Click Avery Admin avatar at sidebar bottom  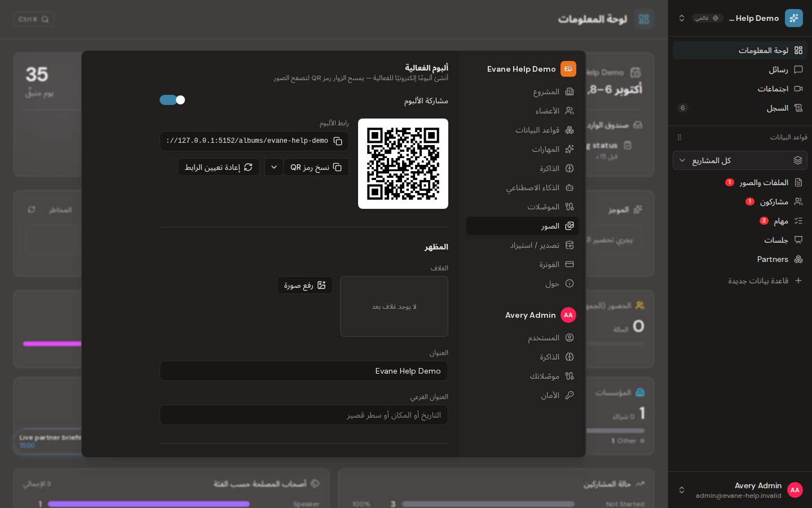pos(795,490)
